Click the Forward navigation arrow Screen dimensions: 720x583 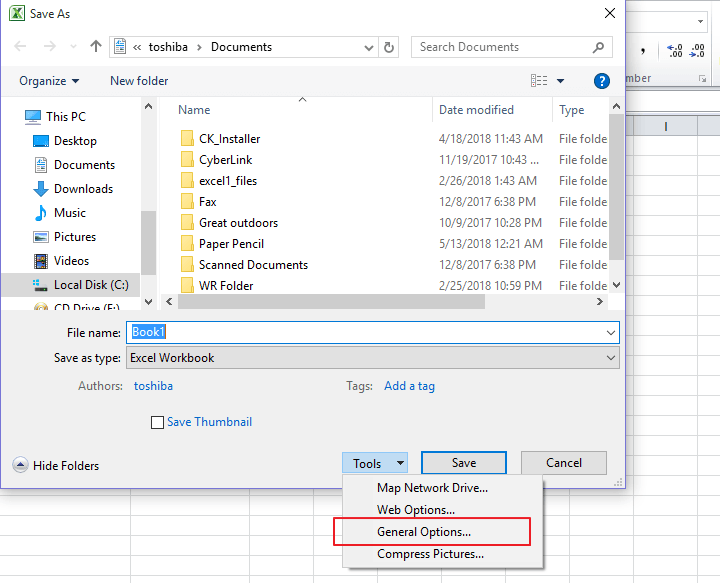click(50, 46)
